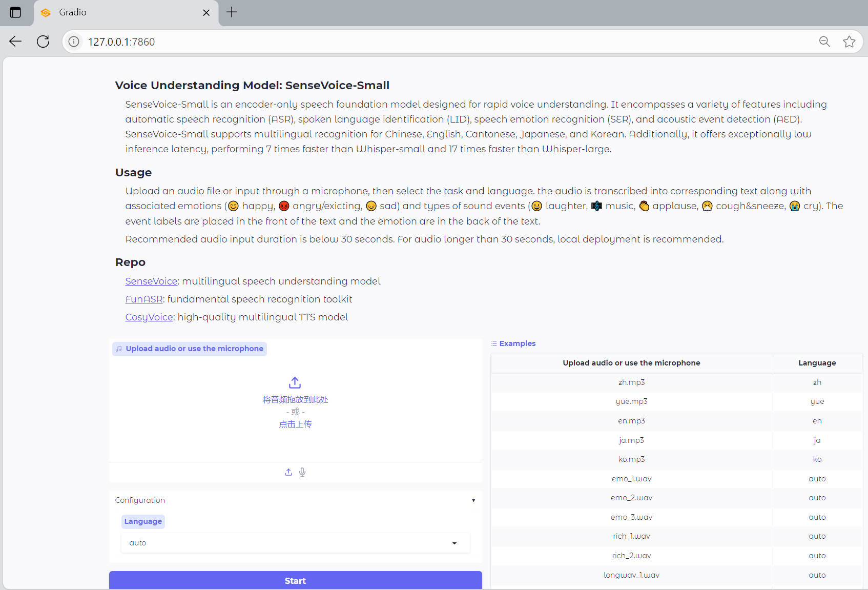Click the zh language cell
868x590 pixels.
[817, 382]
